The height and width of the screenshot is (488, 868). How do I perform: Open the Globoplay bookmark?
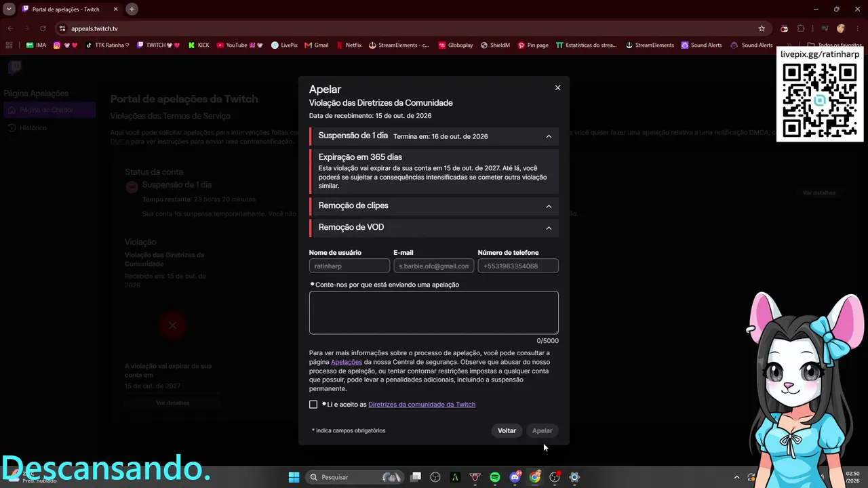(456, 45)
